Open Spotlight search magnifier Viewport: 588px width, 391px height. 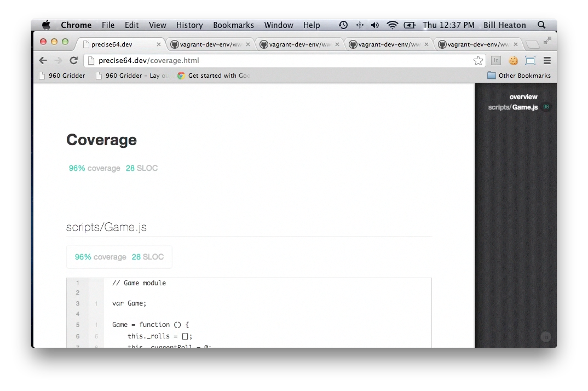point(541,25)
